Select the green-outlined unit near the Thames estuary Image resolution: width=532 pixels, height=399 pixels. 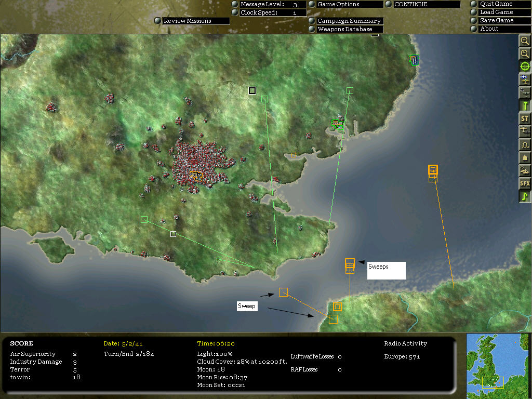click(x=338, y=124)
